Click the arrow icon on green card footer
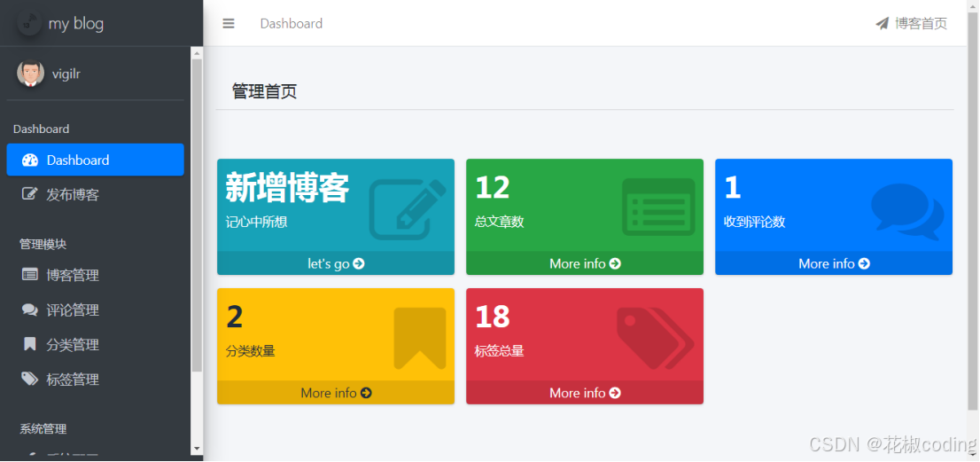This screenshot has width=980, height=462. [615, 264]
